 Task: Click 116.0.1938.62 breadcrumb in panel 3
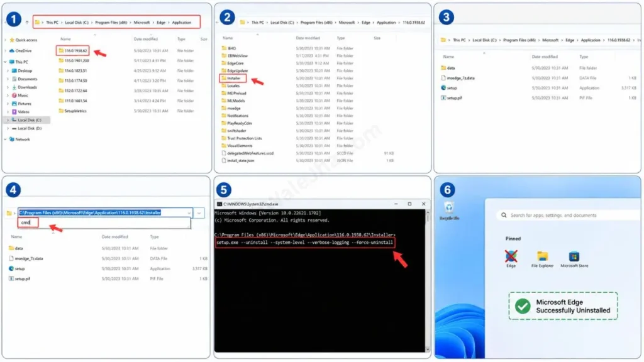(x=619, y=40)
